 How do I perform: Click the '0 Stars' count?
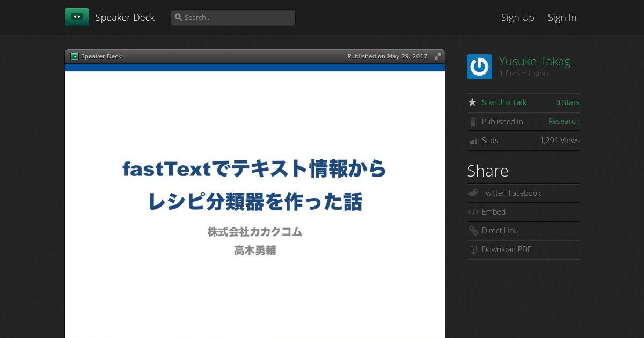tap(567, 102)
